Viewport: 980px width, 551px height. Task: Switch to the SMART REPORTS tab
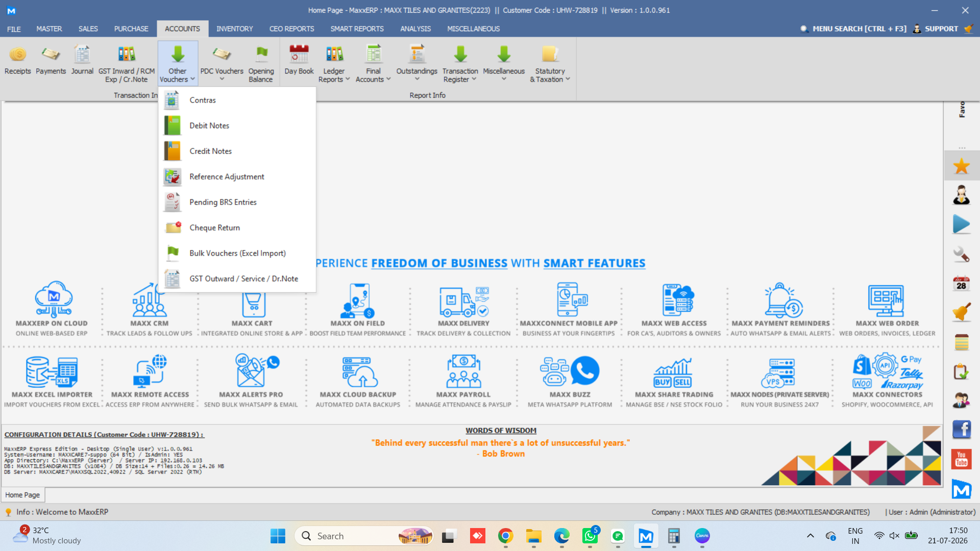[x=357, y=29]
